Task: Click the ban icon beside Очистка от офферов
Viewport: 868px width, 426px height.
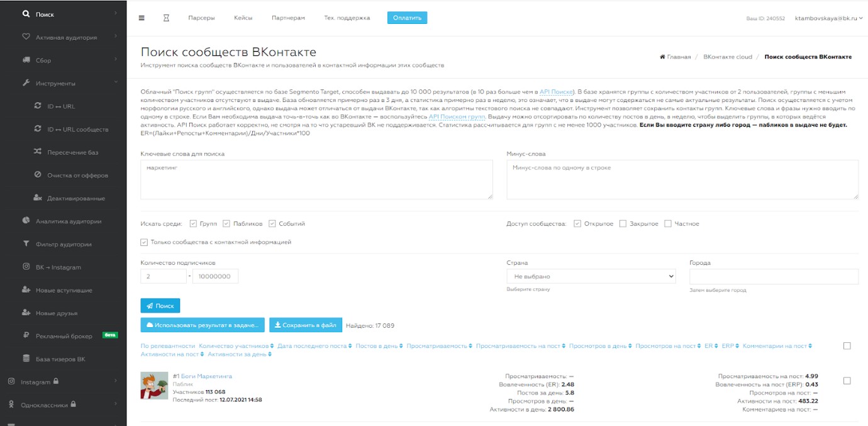Action: point(38,175)
